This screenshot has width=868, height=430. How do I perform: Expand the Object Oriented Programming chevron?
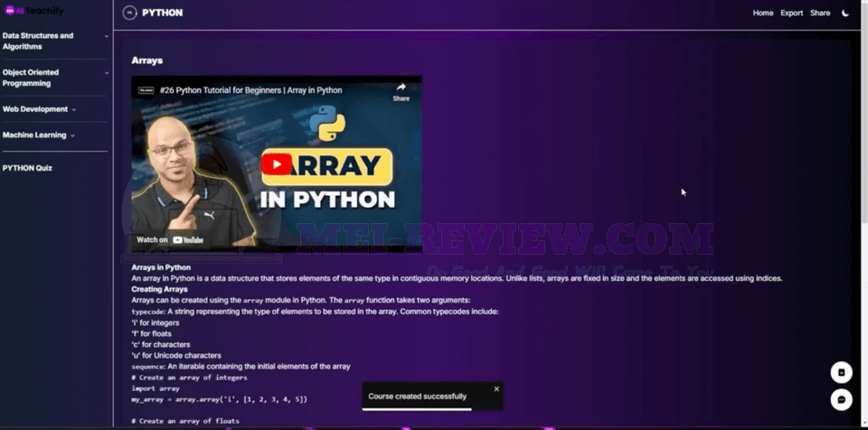click(x=107, y=72)
